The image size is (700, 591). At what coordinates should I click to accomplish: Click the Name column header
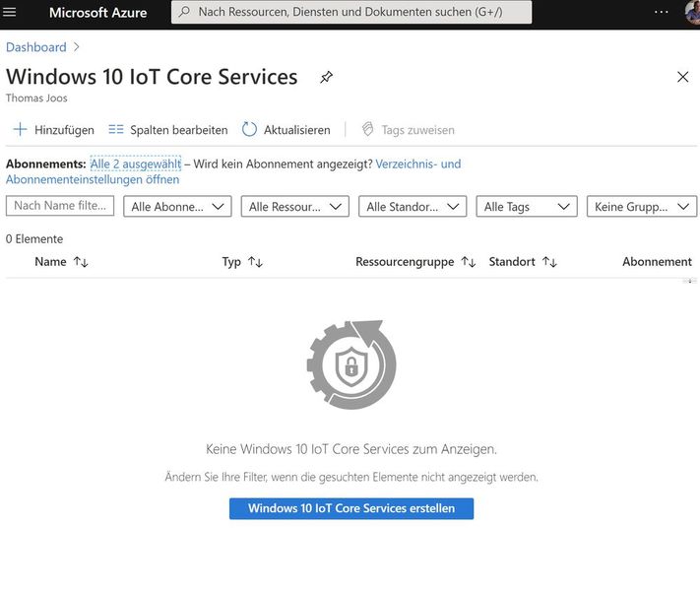pyautogui.click(x=50, y=262)
